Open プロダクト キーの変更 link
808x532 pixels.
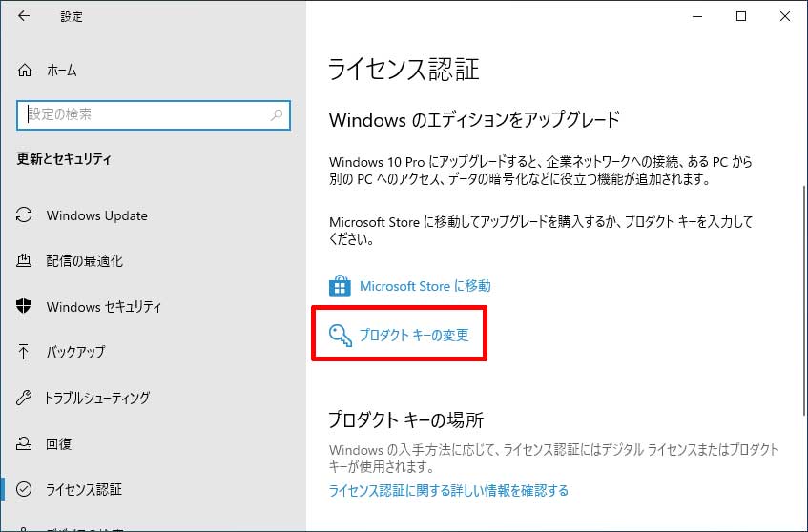(414, 336)
